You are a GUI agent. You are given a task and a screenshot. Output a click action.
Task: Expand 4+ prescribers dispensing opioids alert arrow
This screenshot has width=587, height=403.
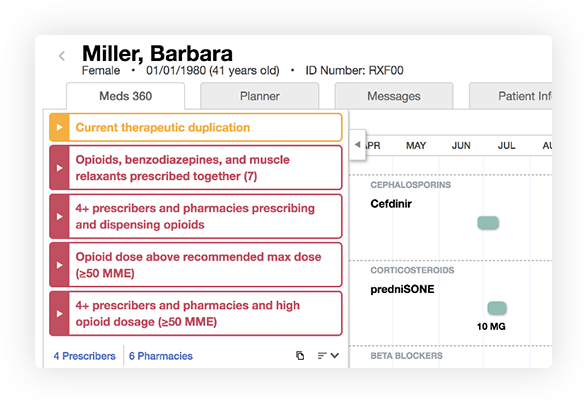pyautogui.click(x=59, y=216)
